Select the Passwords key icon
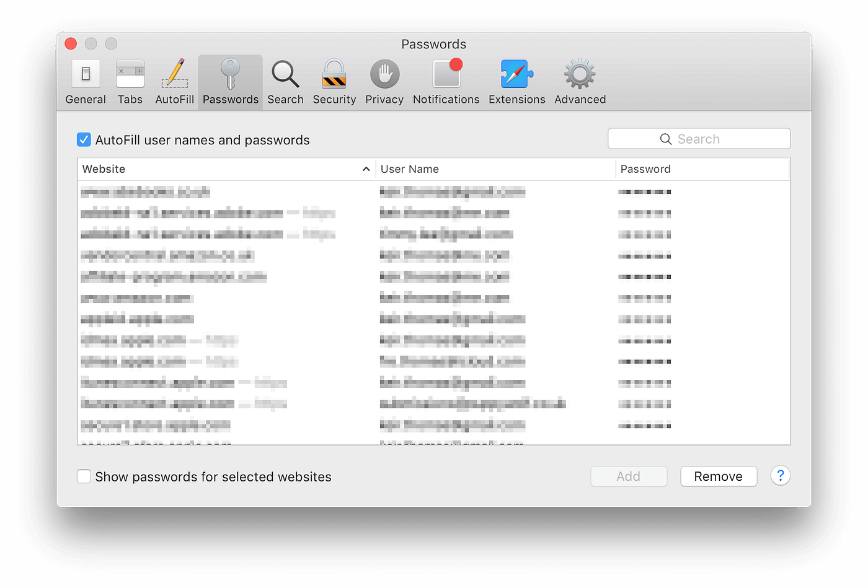Viewport: 868px width, 588px height. point(230,81)
